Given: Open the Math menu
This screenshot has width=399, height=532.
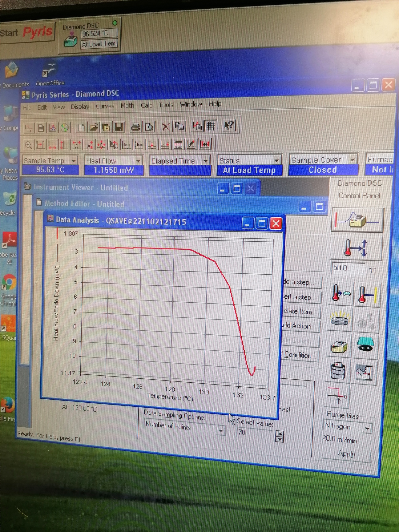Looking at the screenshot, I should pos(127,106).
